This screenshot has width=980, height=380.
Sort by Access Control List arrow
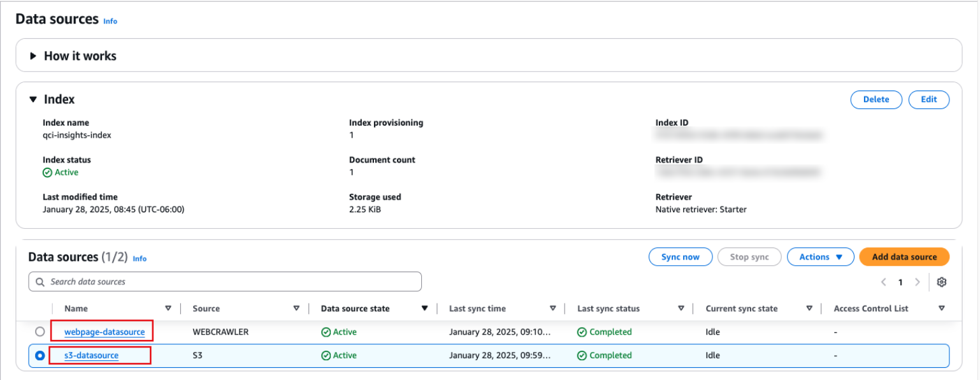(942, 309)
